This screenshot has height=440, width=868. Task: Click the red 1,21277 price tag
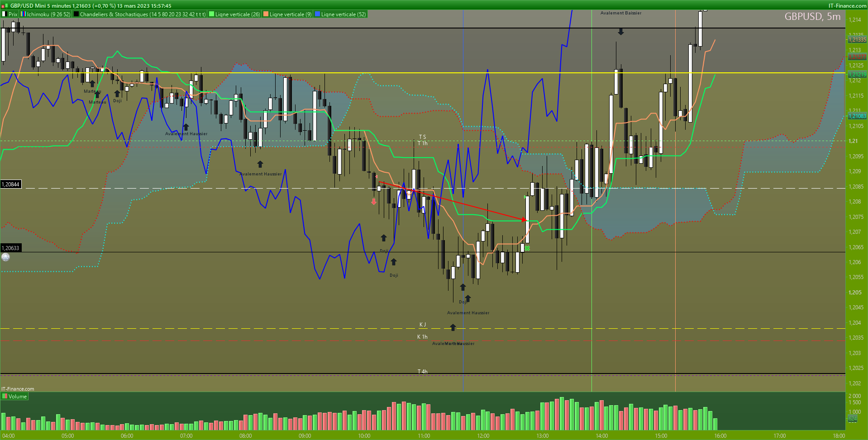(857, 57)
